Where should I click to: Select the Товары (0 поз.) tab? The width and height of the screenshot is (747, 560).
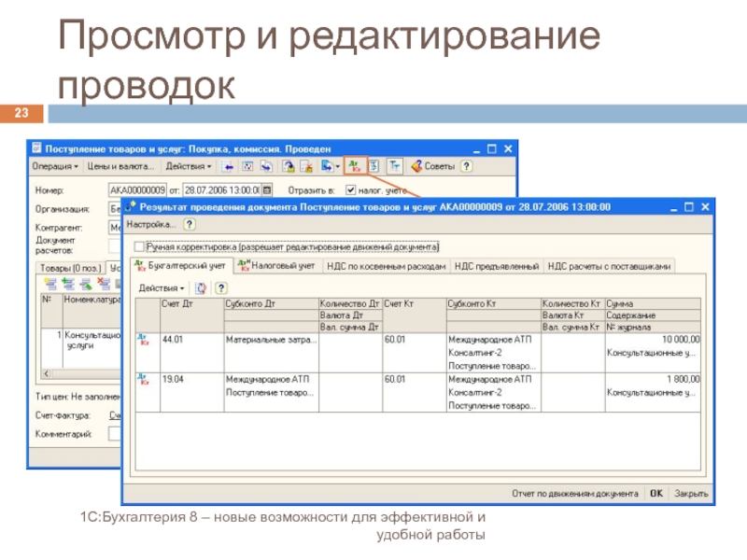click(70, 268)
